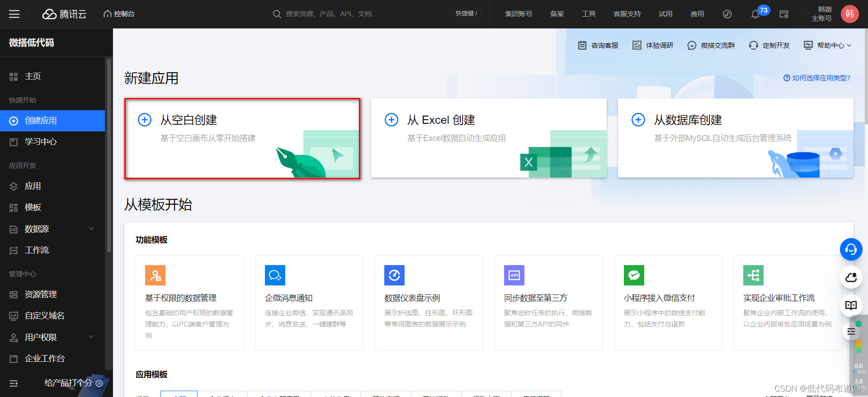Open 应用 in the sidebar
The height and width of the screenshot is (397, 868).
click(52, 186)
